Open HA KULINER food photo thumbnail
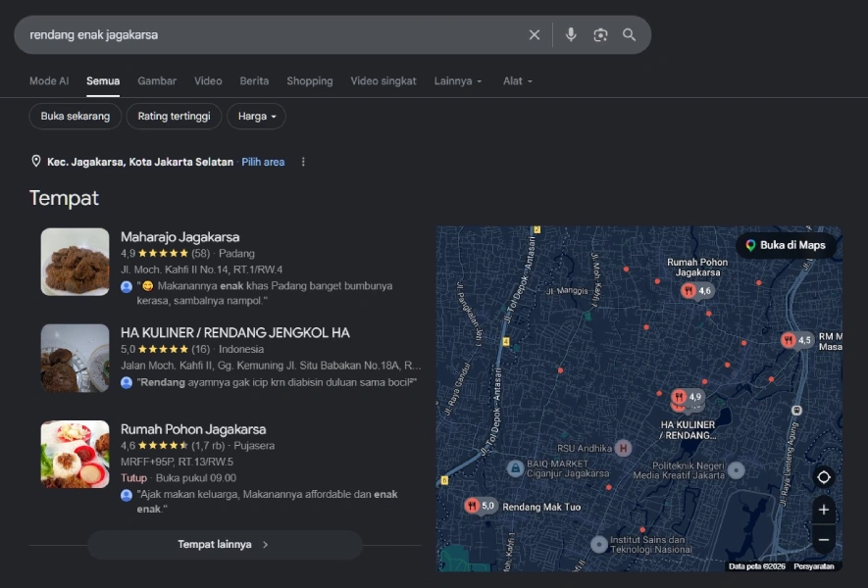The height and width of the screenshot is (588, 868). pos(75,358)
